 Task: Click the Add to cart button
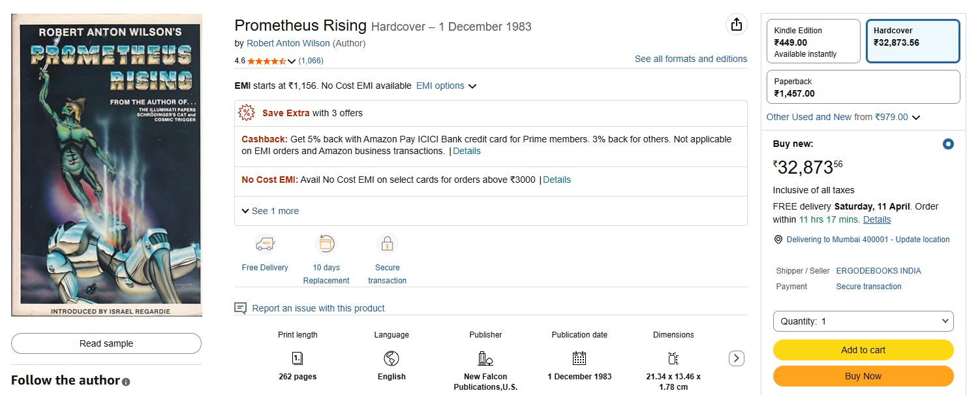tap(863, 350)
